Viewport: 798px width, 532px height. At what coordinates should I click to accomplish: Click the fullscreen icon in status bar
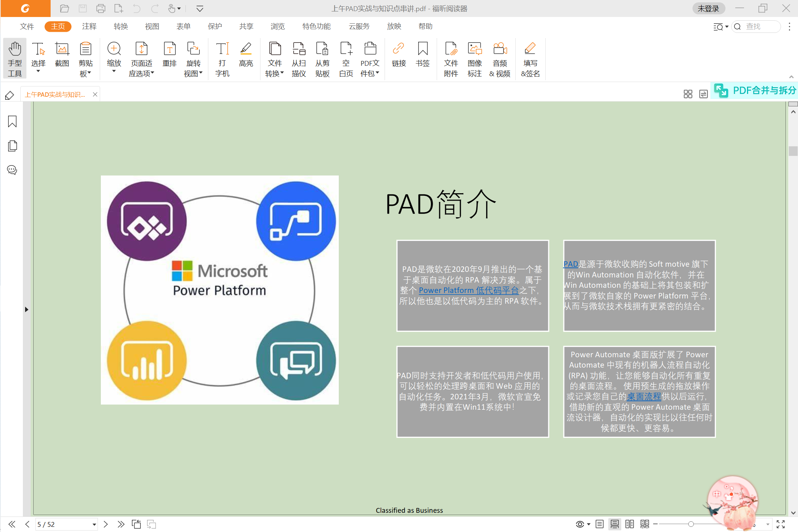click(x=781, y=524)
